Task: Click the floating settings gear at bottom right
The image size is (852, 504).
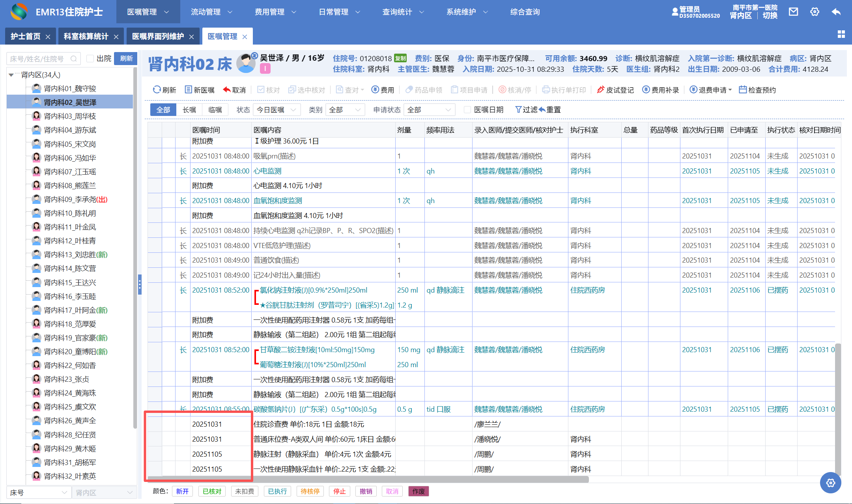Action: 830,483
